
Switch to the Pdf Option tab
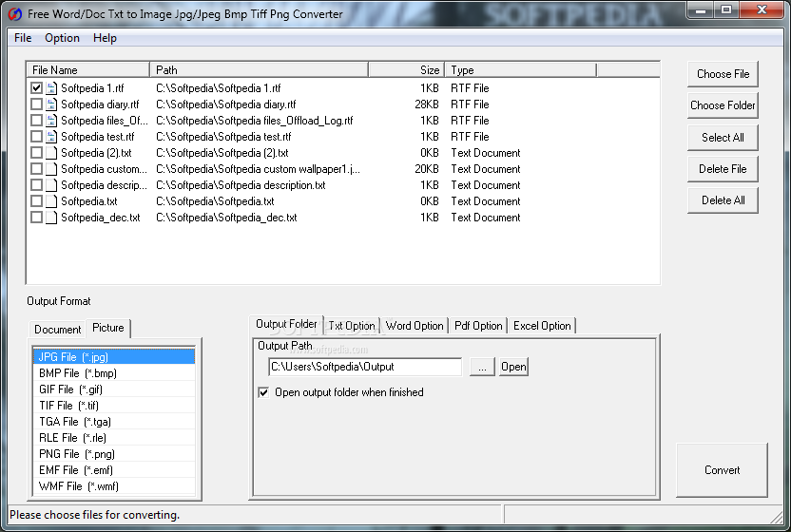click(x=478, y=326)
